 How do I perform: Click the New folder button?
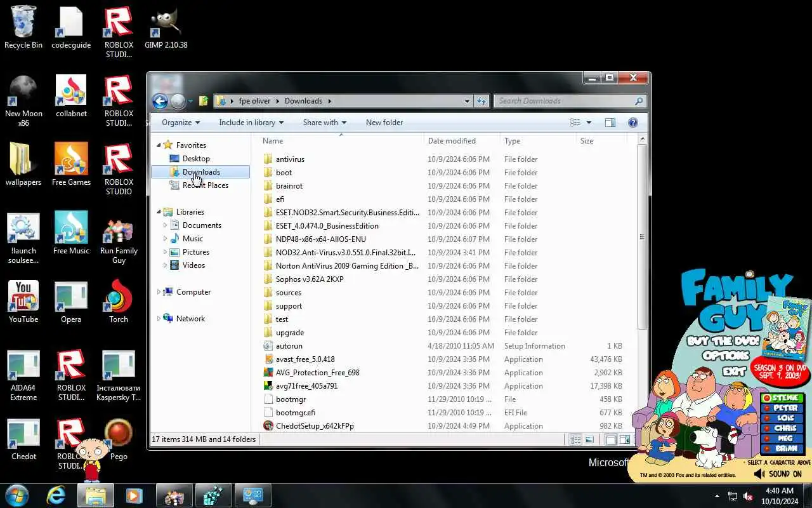tap(384, 123)
